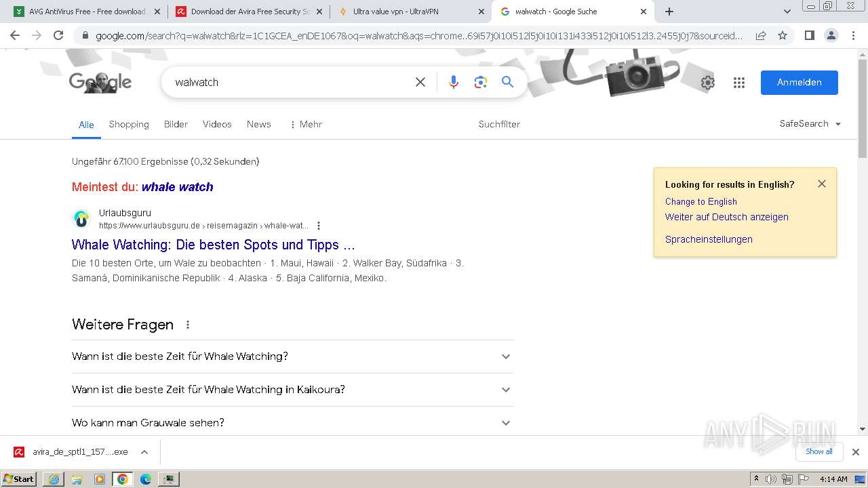This screenshot has height=488, width=868.
Task: Switch to the Avira Free Security browser tab
Action: [x=249, y=12]
